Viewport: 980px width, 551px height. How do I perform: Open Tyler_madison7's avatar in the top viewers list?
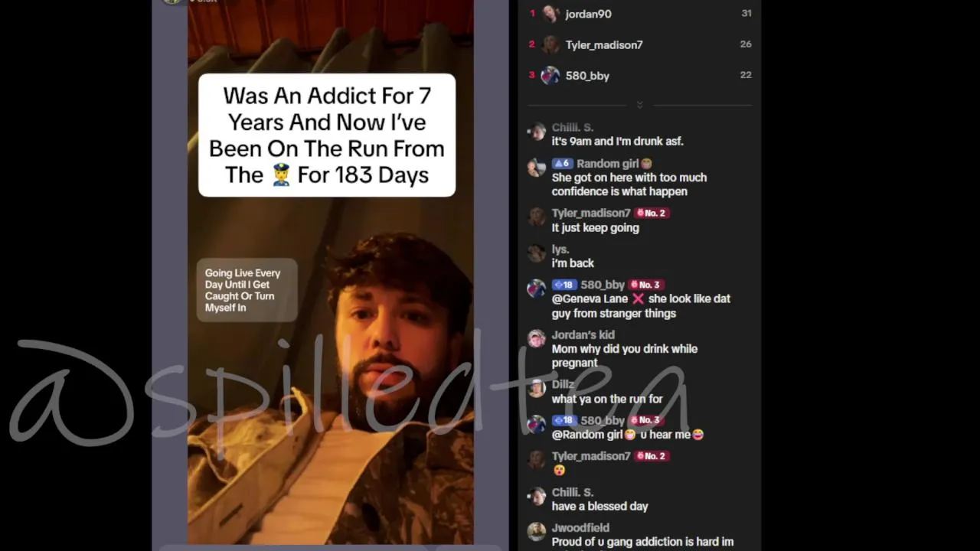[x=550, y=44]
